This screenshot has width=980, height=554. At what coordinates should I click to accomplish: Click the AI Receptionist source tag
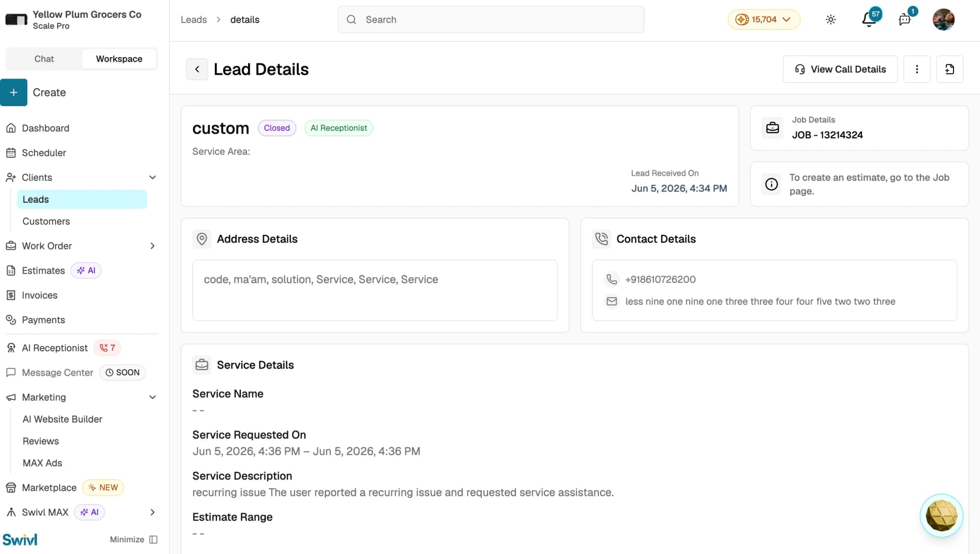tap(338, 128)
